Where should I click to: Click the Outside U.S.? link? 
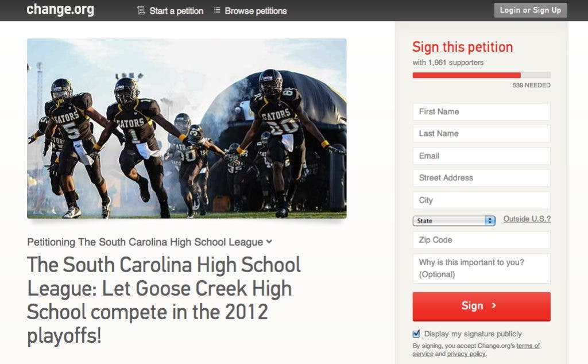pyautogui.click(x=527, y=219)
